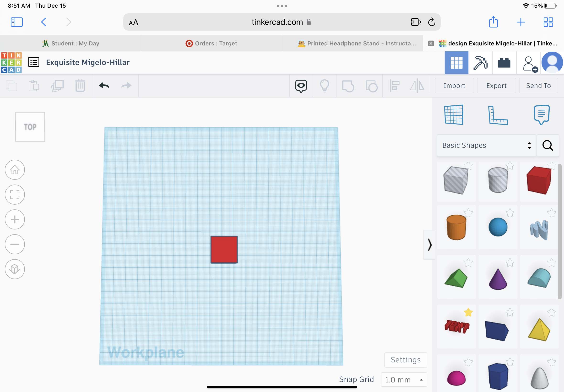Click the Fit all in view icon
The image size is (564, 392).
15,195
